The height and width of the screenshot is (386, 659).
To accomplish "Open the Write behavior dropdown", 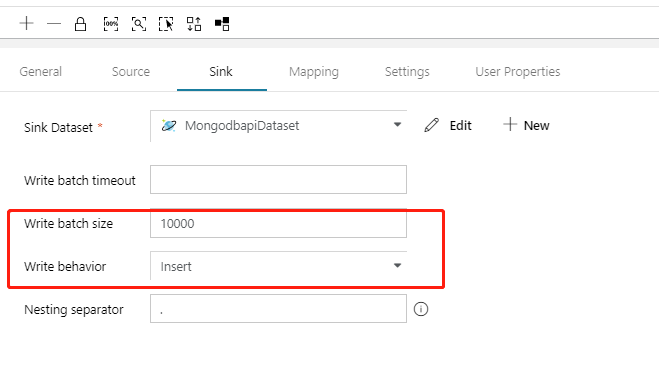I will [x=279, y=266].
